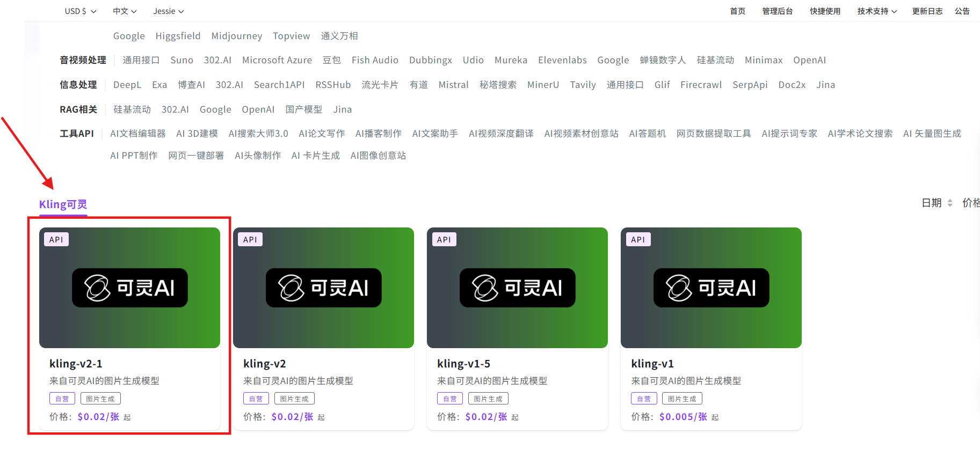Open AI播客制作 tool API
This screenshot has height=449, width=980.
pyautogui.click(x=379, y=134)
